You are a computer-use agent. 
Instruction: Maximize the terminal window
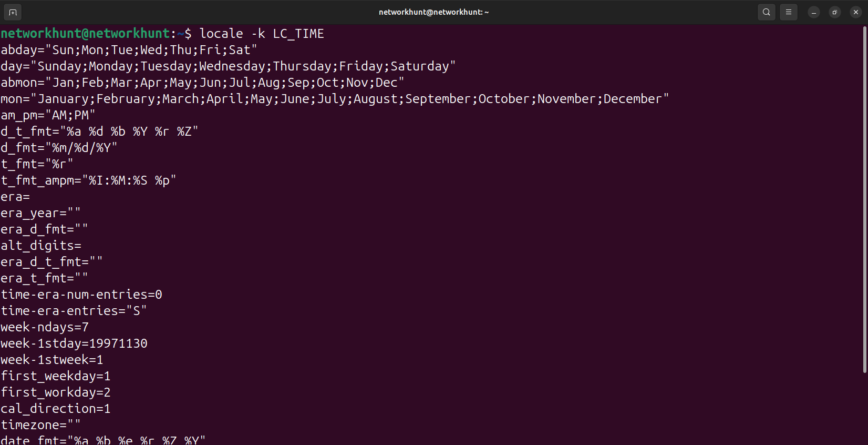835,12
